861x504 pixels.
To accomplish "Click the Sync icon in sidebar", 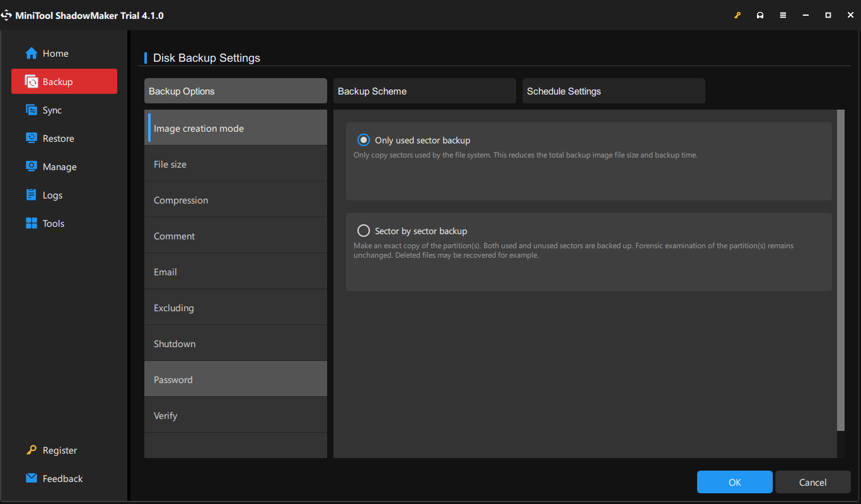I will (x=32, y=110).
